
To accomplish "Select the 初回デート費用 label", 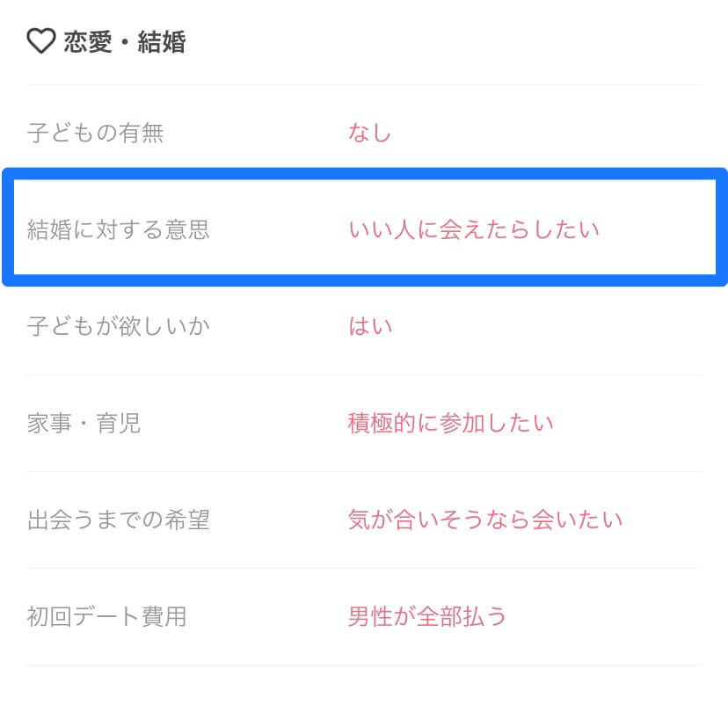I will [x=106, y=616].
